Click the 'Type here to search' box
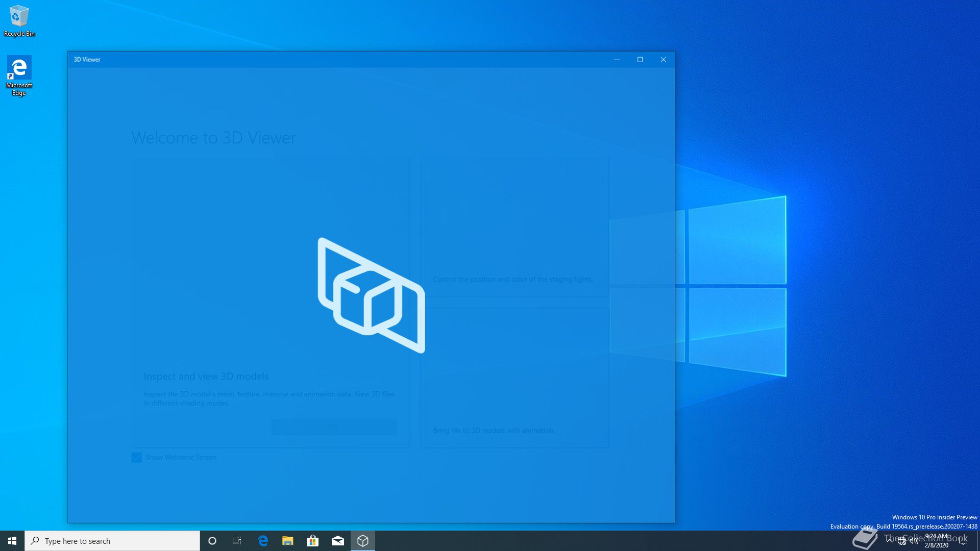Viewport: 980px width, 551px height. point(112,541)
